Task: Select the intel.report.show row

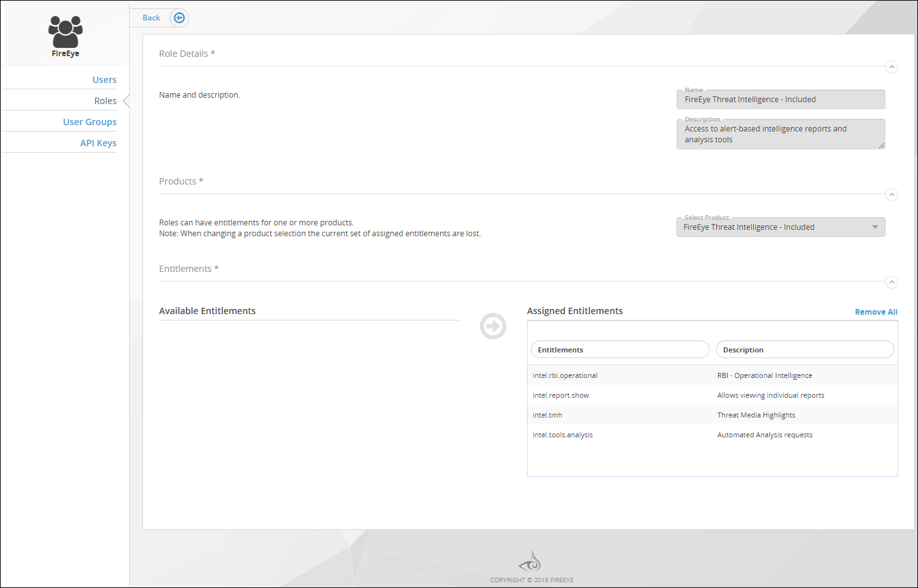Action: click(x=712, y=395)
